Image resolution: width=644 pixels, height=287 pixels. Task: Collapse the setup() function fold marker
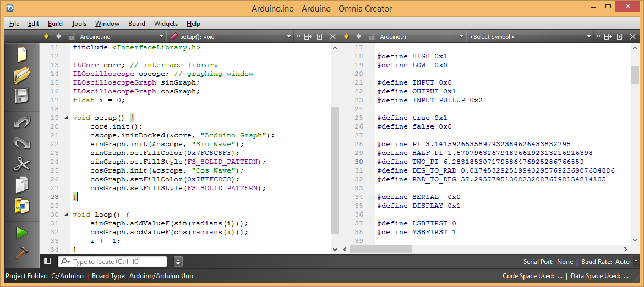point(67,118)
